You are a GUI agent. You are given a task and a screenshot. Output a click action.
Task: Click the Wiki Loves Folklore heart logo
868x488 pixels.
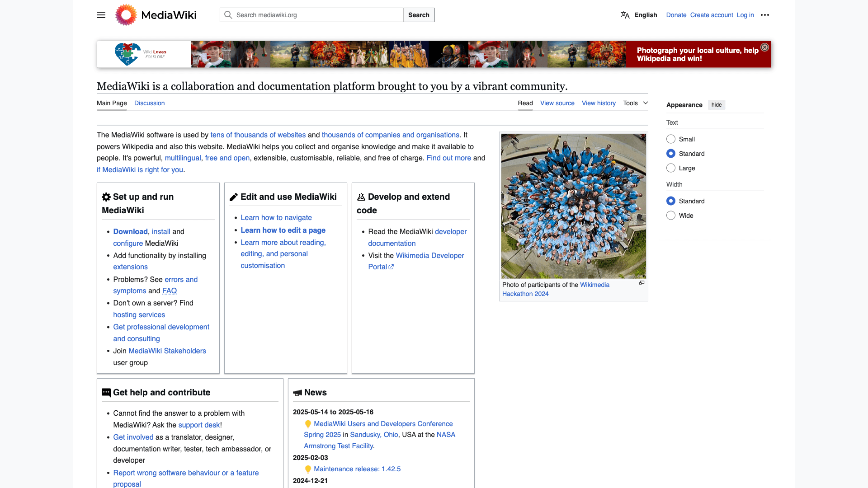[x=127, y=54]
